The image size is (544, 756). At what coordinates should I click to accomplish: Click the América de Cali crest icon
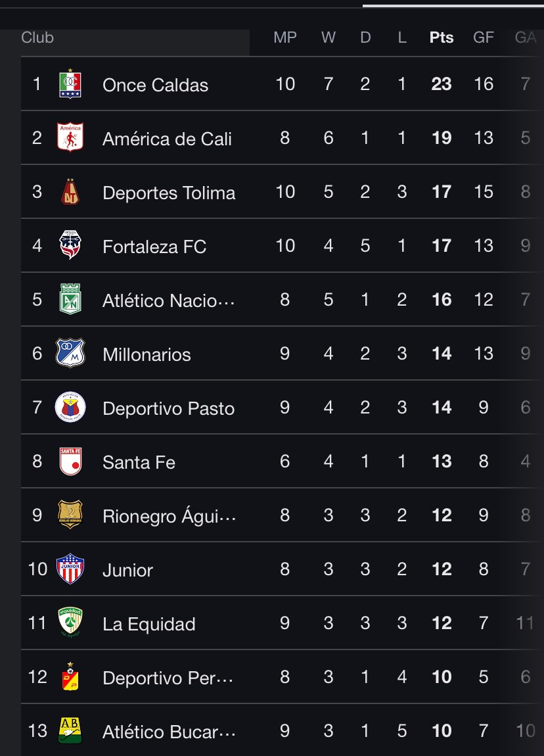tap(70, 138)
